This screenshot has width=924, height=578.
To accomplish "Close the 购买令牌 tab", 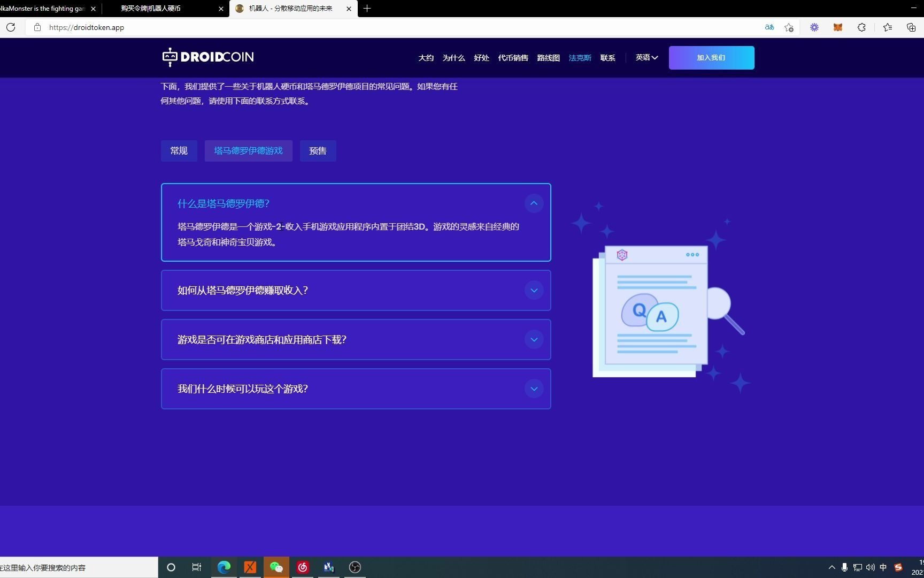I will click(221, 9).
